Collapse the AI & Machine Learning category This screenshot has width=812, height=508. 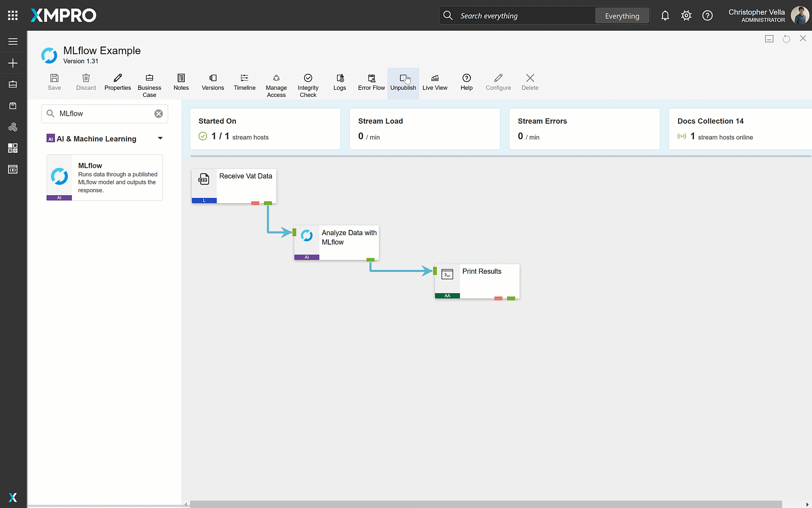tap(160, 138)
